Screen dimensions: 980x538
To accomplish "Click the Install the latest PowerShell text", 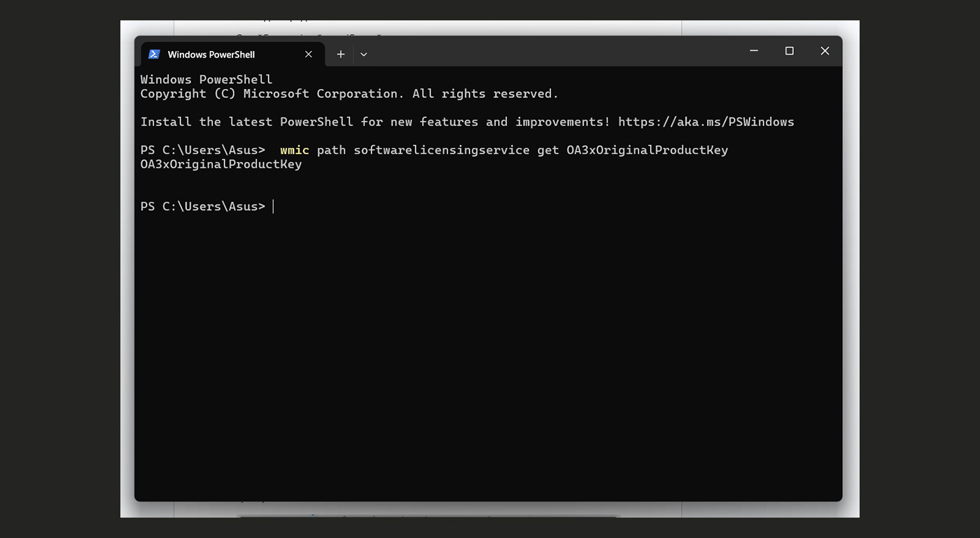I will [246, 122].
